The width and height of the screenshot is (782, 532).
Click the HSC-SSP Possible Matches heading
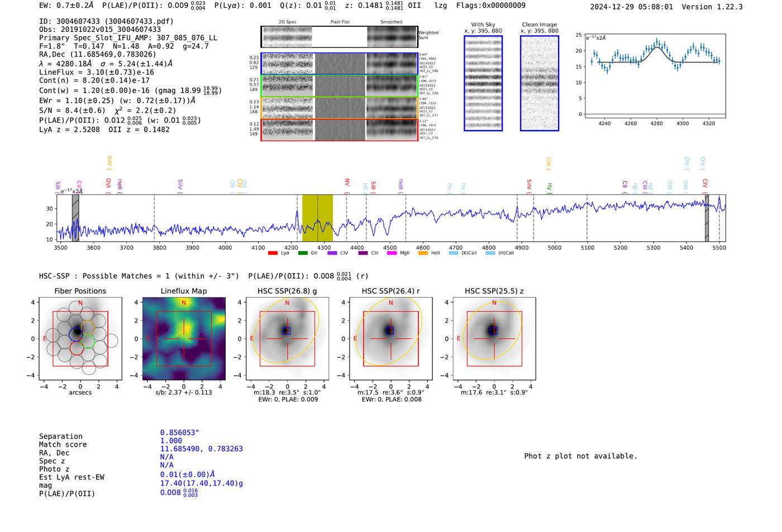click(139, 276)
